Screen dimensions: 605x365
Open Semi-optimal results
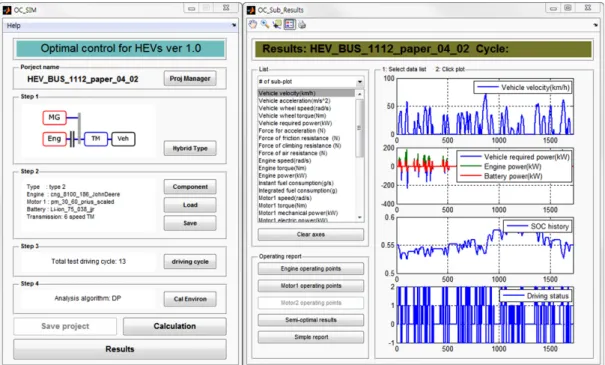pos(311,320)
